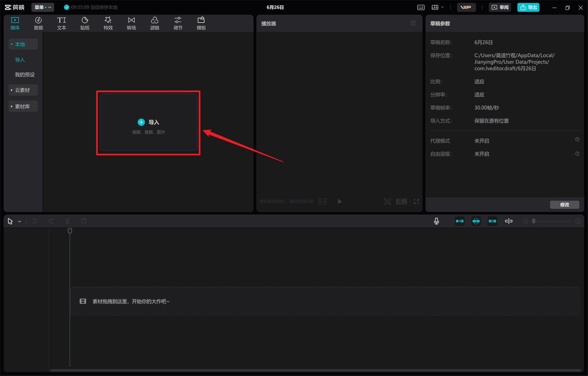Click the 分辨率 value 适应
The width and height of the screenshot is (588, 376).
point(479,95)
